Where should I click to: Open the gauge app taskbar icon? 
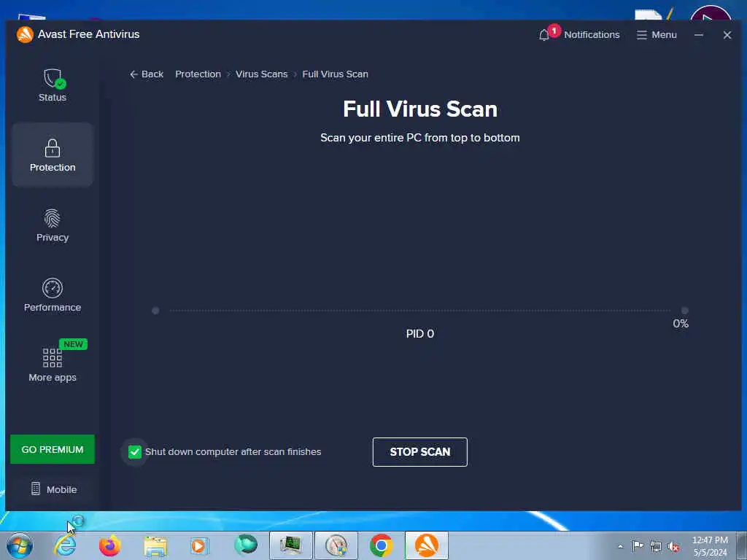pos(336,545)
